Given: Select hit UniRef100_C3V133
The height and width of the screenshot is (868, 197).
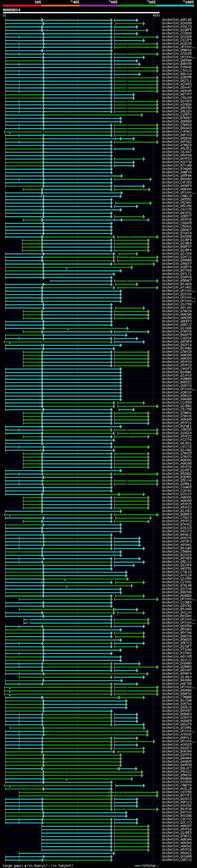Looking at the screenshot, I should point(177,71).
